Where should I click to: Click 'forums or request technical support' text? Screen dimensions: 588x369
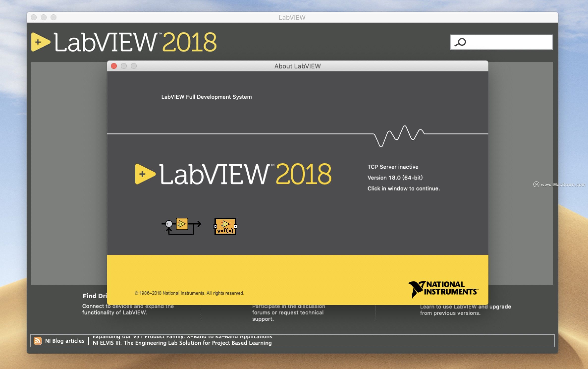click(288, 316)
